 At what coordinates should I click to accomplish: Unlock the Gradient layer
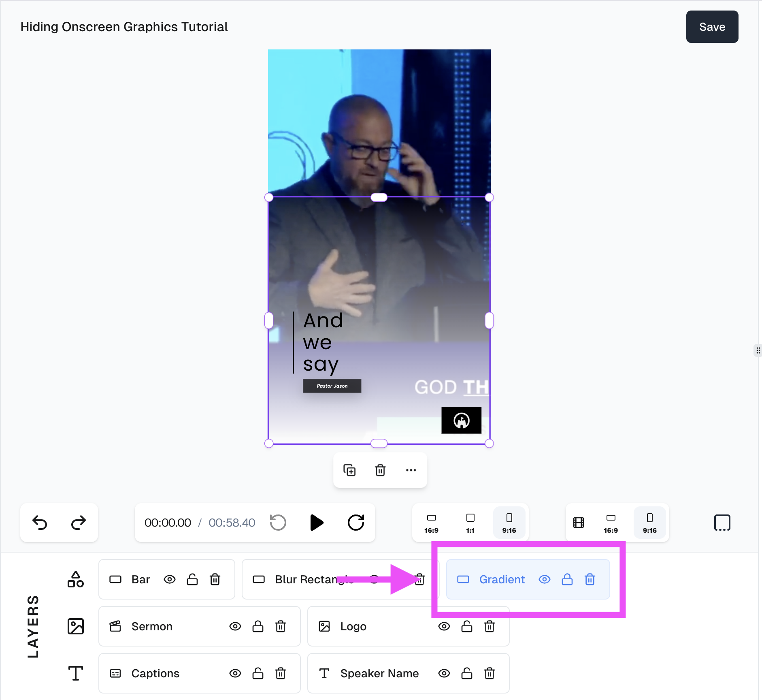tap(567, 579)
